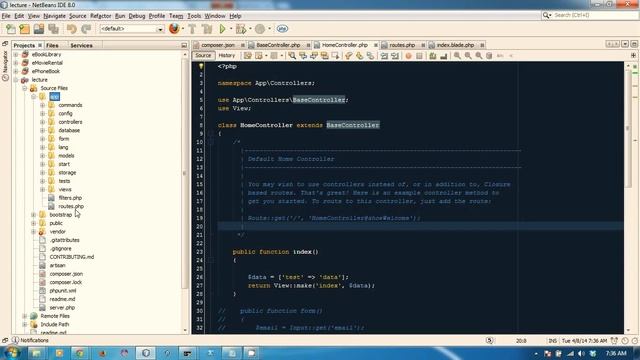This screenshot has width=640, height=360.
Task: Open the Debug Project dropdown arrow
Action: 250,29
